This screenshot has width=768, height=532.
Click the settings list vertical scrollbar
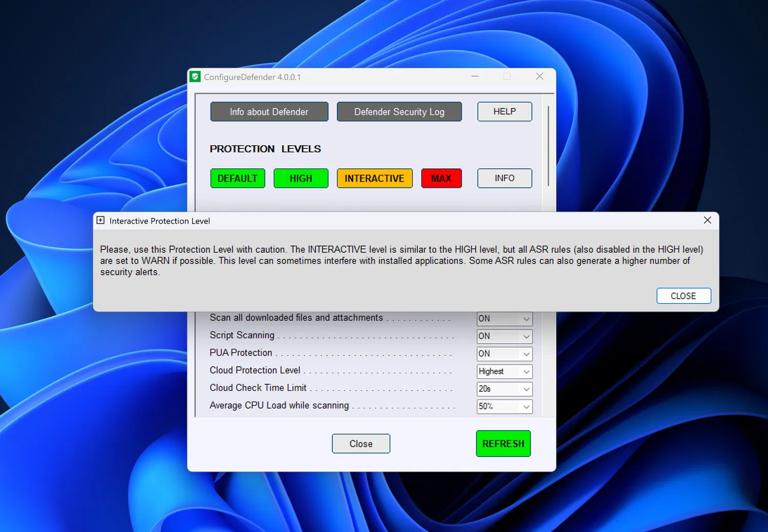[x=548, y=146]
